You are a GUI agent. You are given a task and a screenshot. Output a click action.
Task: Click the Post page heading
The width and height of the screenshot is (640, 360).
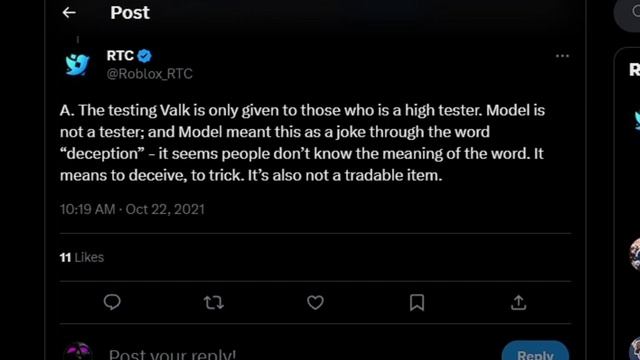(130, 13)
